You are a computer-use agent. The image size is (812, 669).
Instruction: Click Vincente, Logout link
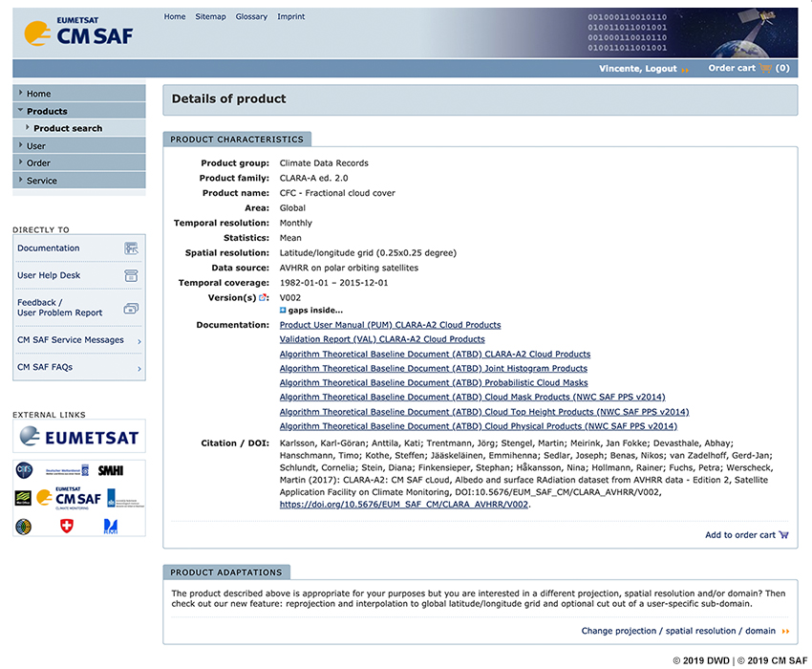[638, 69]
